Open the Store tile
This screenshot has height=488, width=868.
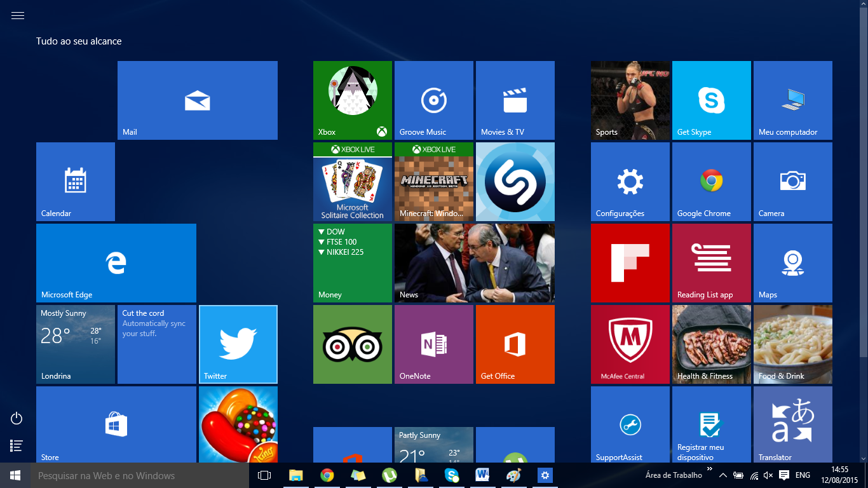point(116,424)
